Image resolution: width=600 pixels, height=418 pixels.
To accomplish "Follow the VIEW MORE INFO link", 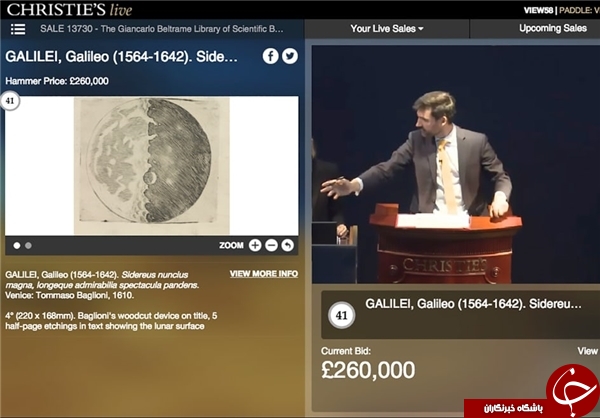I will click(x=264, y=274).
